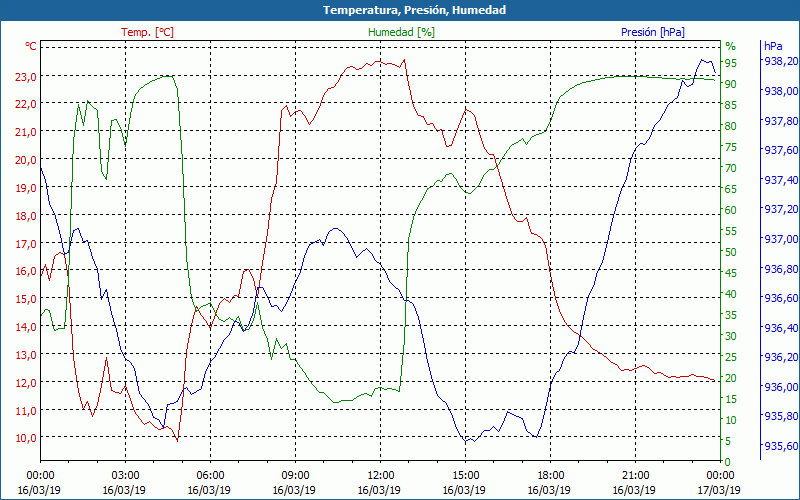The width and height of the screenshot is (800, 500).
Task: Select the red Temp. [°C] legend label
Action: 147,32
